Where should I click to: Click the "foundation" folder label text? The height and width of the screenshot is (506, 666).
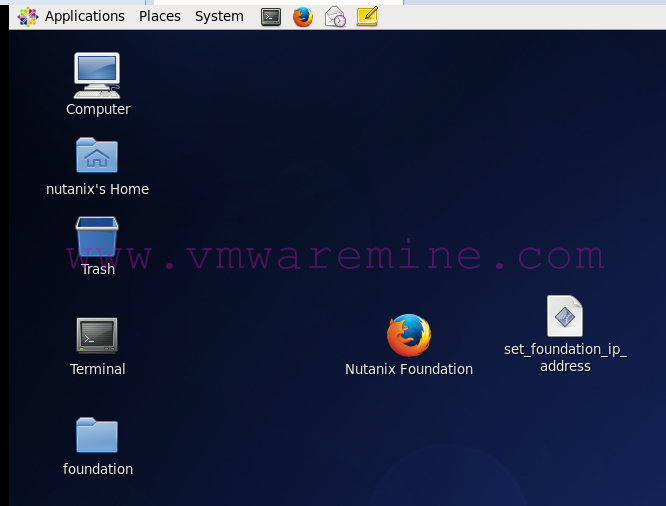coord(98,469)
